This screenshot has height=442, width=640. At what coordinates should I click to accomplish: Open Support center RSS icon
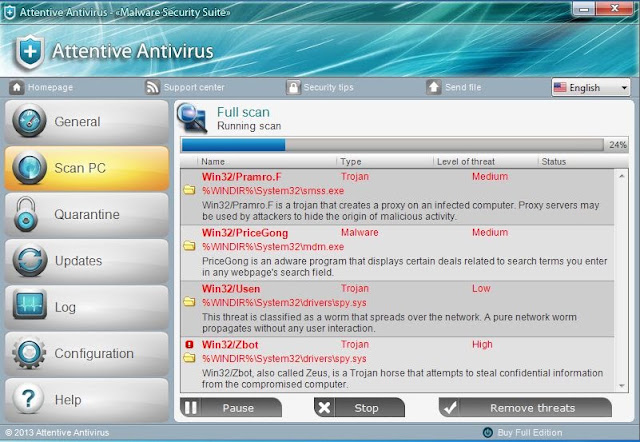click(x=153, y=87)
